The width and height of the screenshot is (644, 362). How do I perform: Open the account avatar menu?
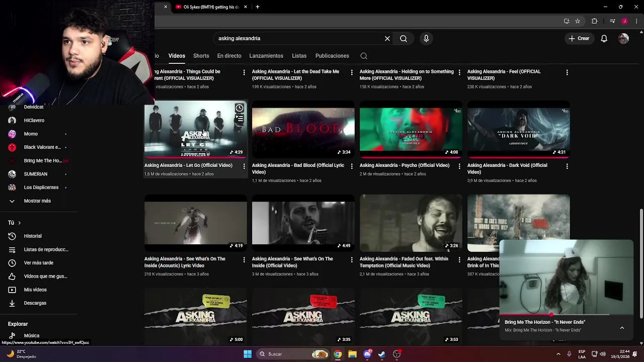[623, 38]
